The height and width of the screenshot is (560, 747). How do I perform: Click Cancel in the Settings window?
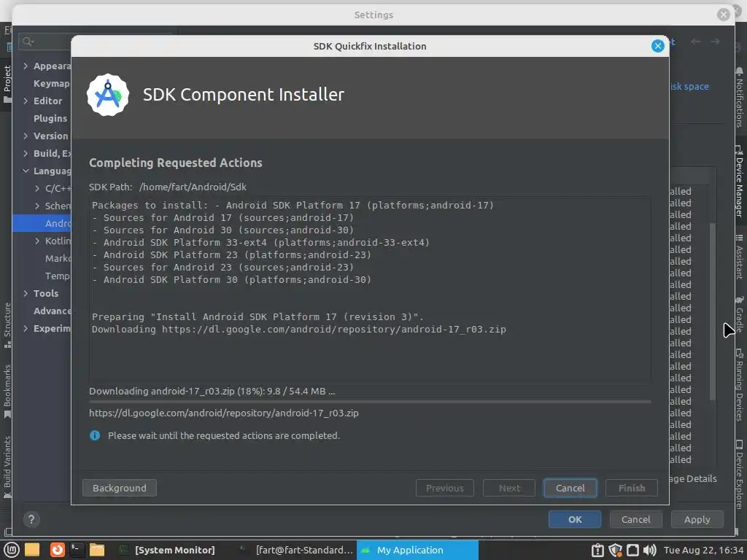(635, 519)
